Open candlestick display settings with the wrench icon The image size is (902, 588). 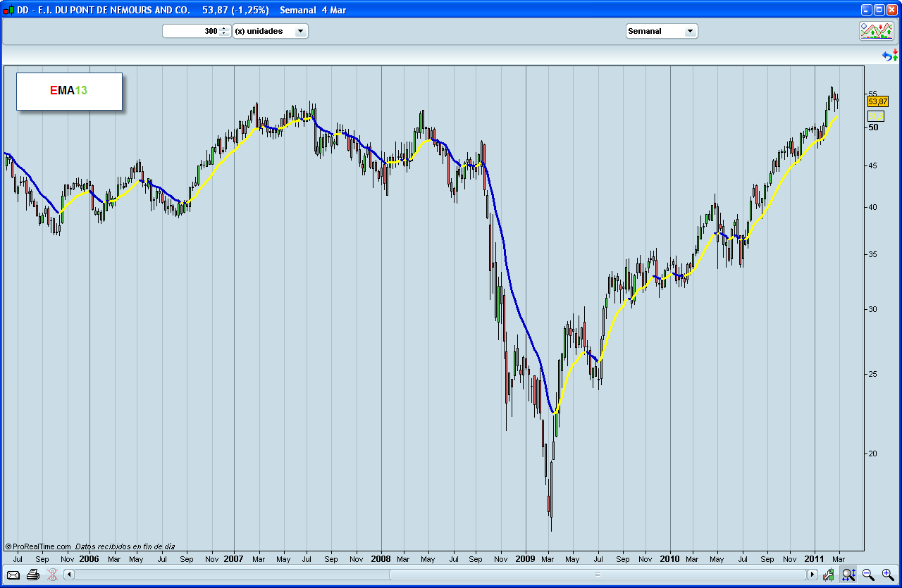[829, 574]
